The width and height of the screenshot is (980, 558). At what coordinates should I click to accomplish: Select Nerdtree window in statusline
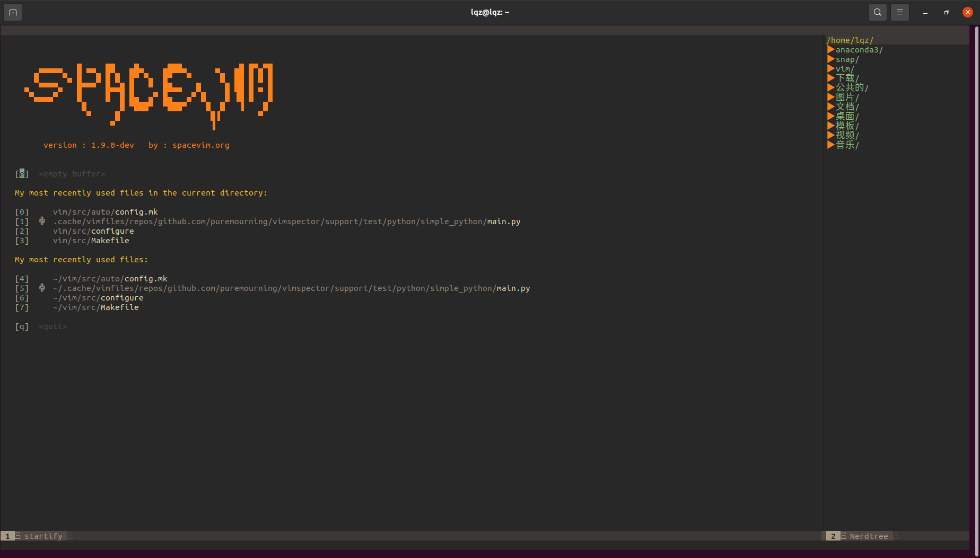(x=869, y=536)
